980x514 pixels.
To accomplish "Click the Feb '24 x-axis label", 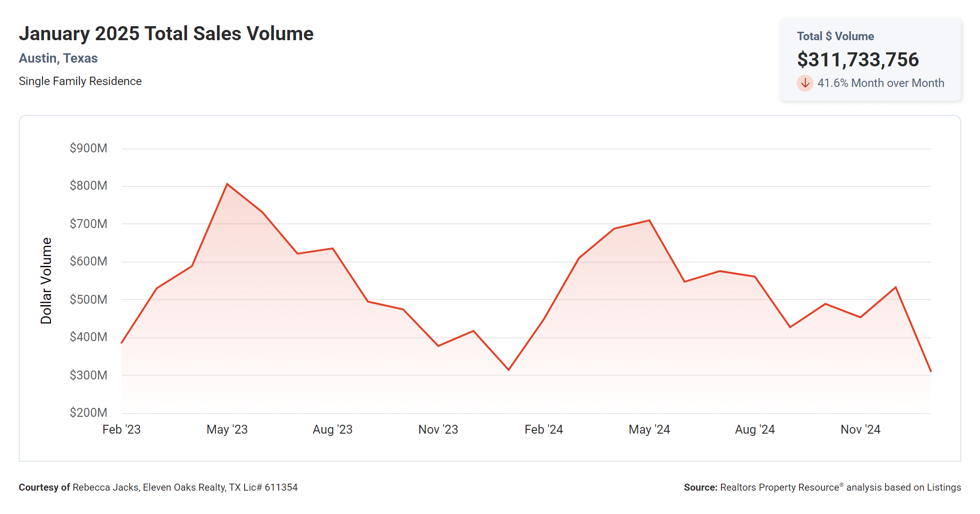I will point(543,429).
